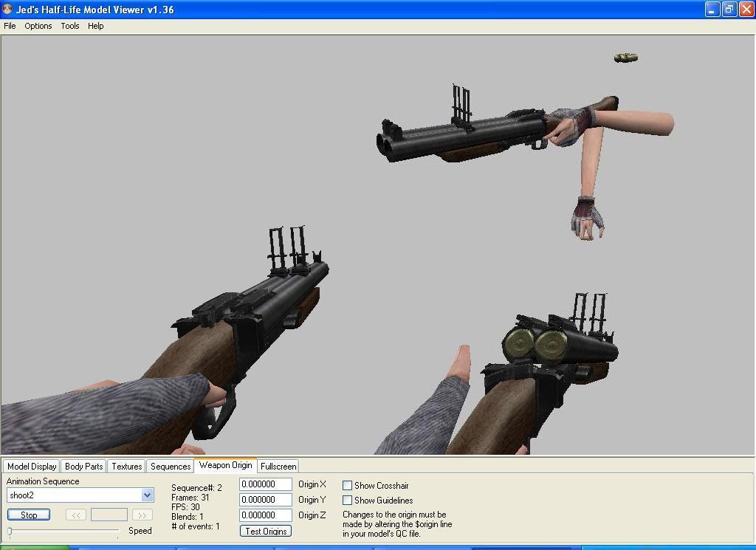Switch to the Model Display tab
756x550 pixels.
click(x=32, y=466)
